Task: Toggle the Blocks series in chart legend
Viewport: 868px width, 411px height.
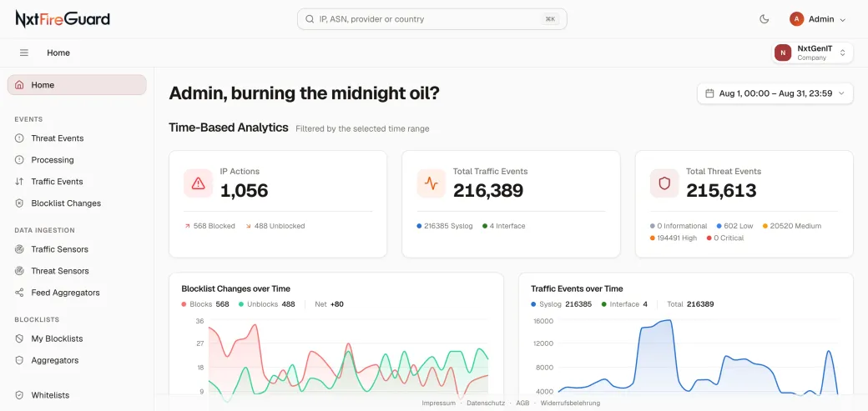Action: (204, 304)
